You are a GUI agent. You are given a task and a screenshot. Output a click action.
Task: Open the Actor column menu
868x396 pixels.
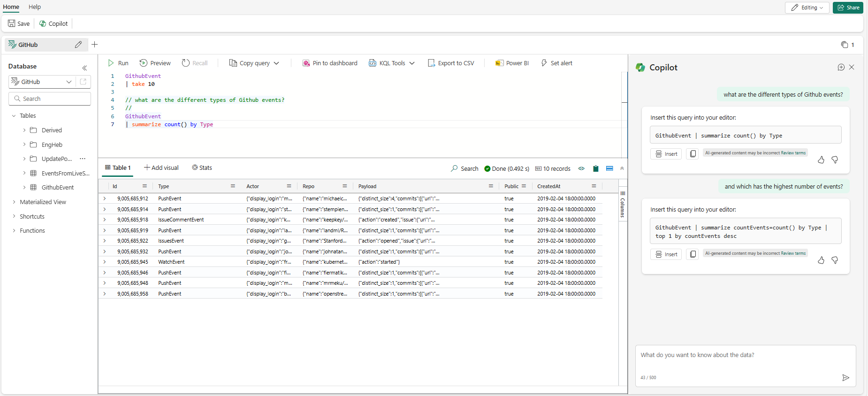tap(289, 186)
